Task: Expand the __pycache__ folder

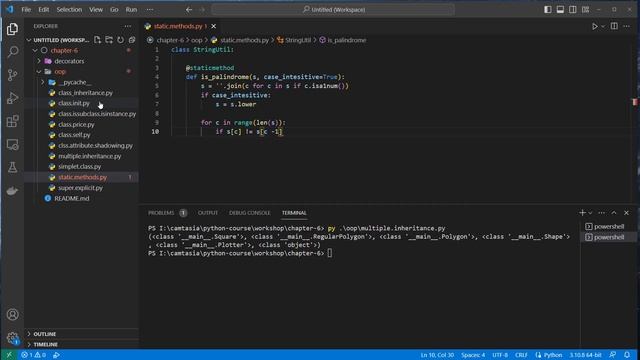Action: pos(43,82)
